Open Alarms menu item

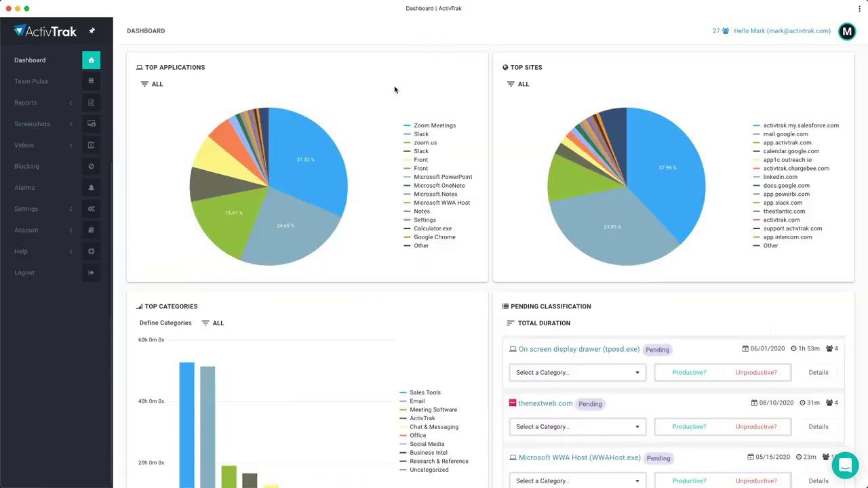coord(24,188)
